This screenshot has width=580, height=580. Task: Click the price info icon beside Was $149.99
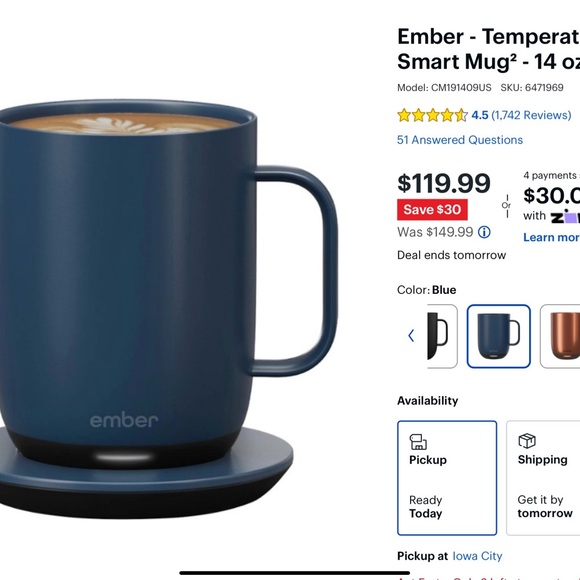pos(484,232)
